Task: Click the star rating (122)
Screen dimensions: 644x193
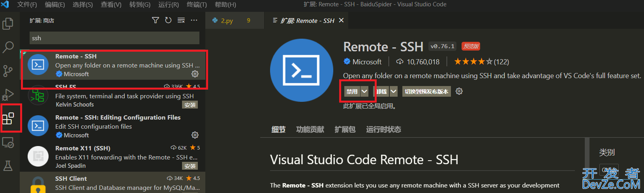Action: [x=481, y=62]
